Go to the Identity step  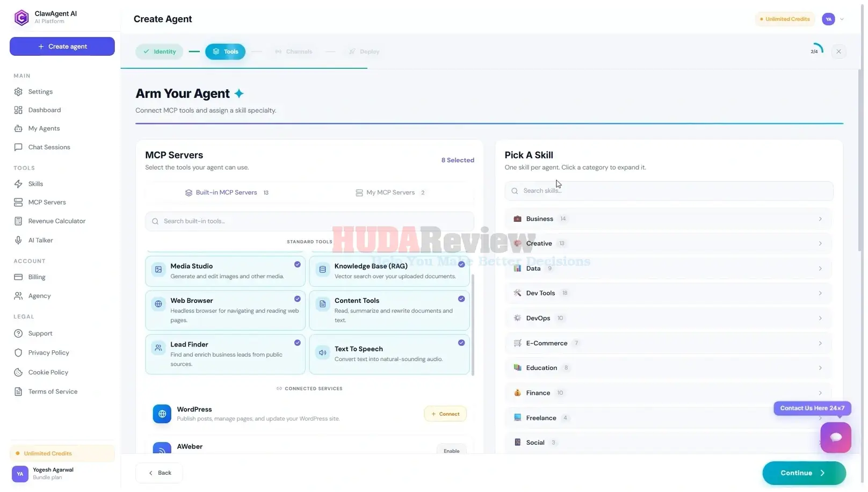[x=160, y=52]
